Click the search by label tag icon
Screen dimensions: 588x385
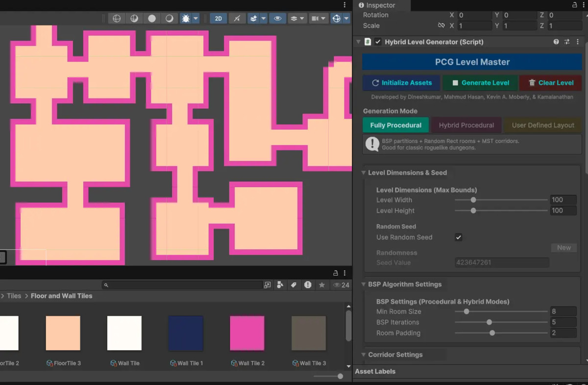click(x=294, y=285)
